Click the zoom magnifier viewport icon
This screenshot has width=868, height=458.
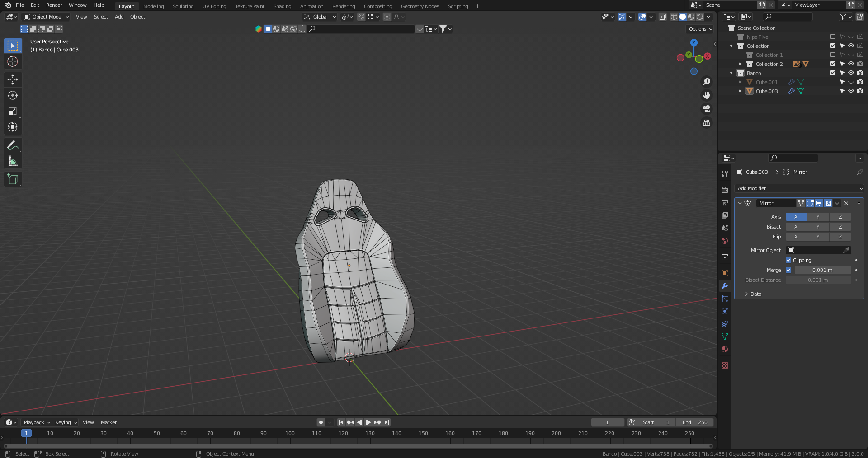point(707,82)
